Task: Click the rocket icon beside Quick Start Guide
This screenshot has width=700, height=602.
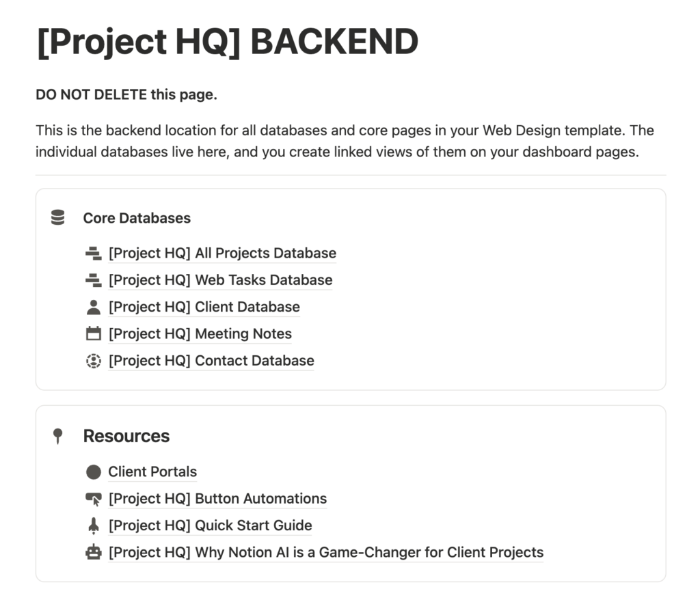Action: tap(93, 525)
